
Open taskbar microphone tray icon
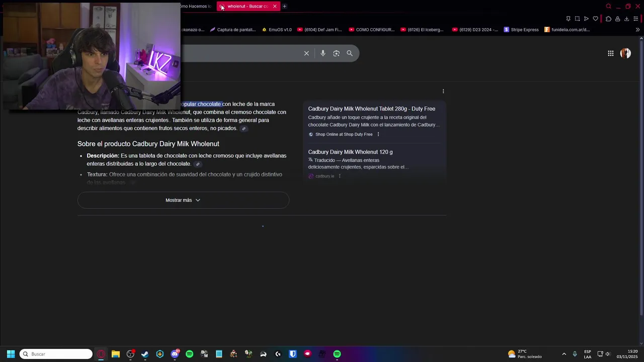[x=575, y=354]
